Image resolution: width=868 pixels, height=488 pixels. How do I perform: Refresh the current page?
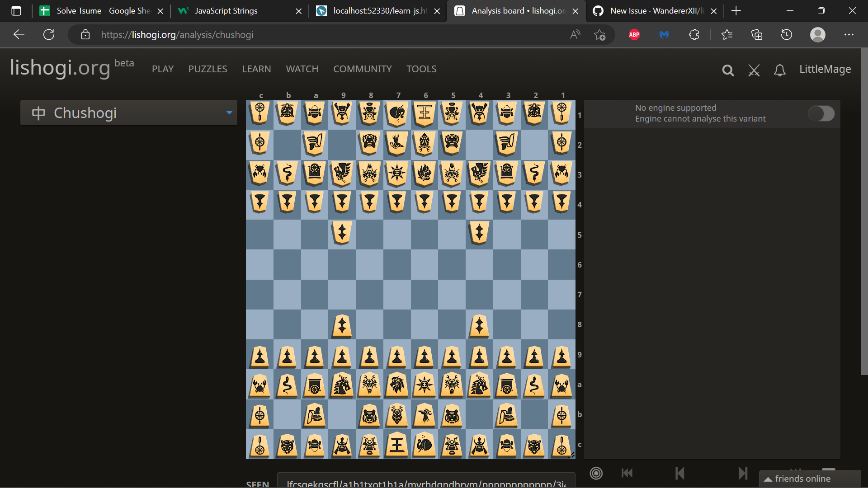tap(49, 34)
